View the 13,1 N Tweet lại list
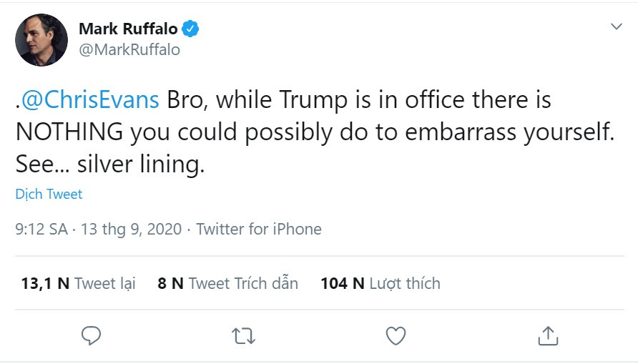 tap(78, 283)
